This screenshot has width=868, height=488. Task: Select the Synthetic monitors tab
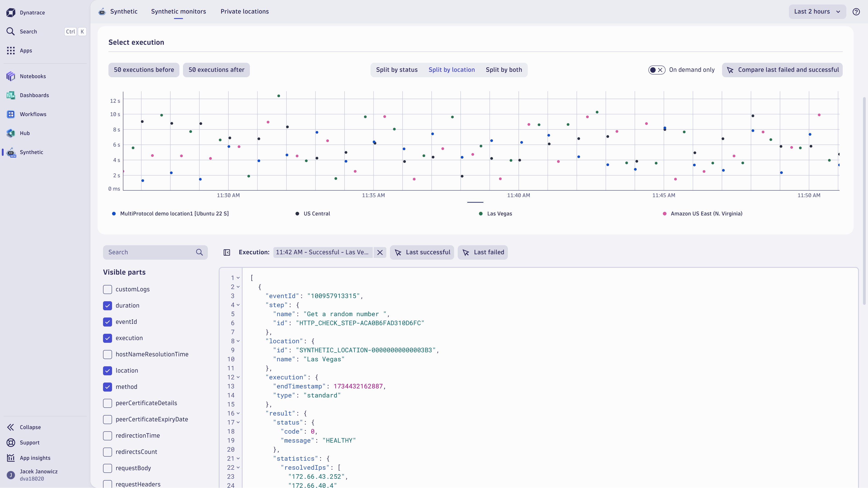178,11
